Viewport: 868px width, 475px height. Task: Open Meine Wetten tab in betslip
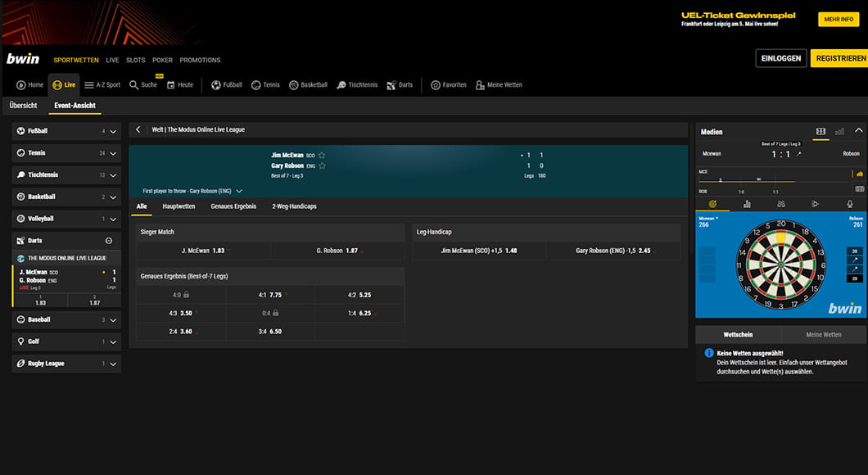[x=824, y=334]
